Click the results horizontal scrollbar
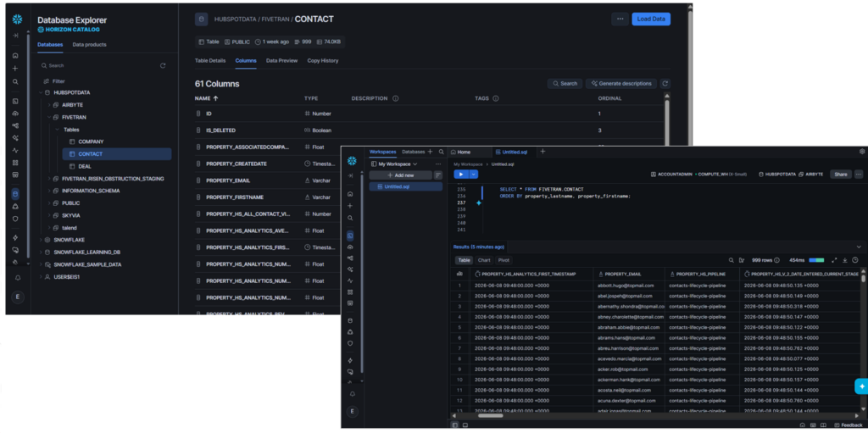This screenshot has height=433, width=868. coord(489,415)
